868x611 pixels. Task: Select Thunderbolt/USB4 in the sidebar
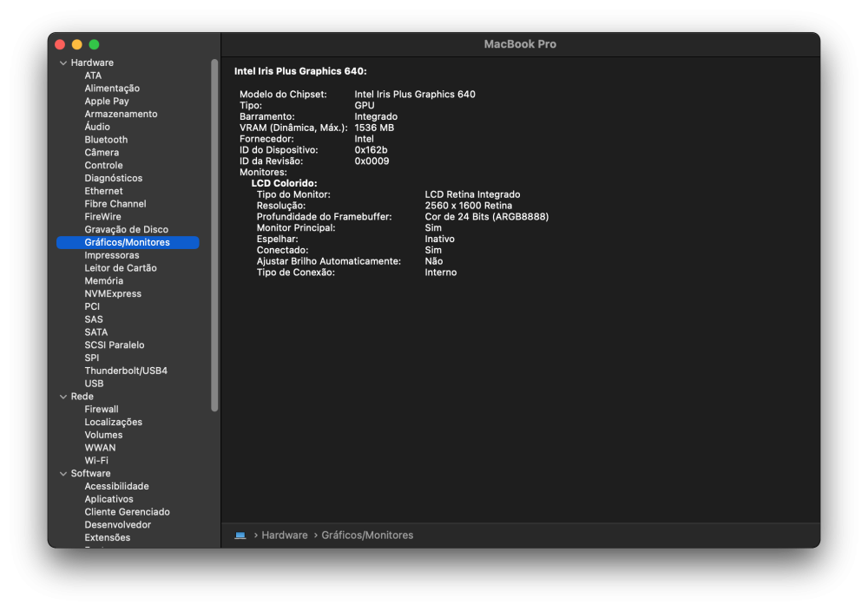pos(126,371)
